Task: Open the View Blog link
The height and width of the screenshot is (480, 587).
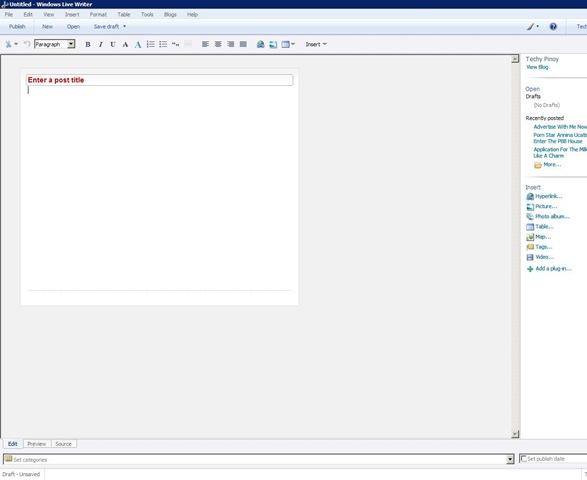Action: [x=537, y=67]
